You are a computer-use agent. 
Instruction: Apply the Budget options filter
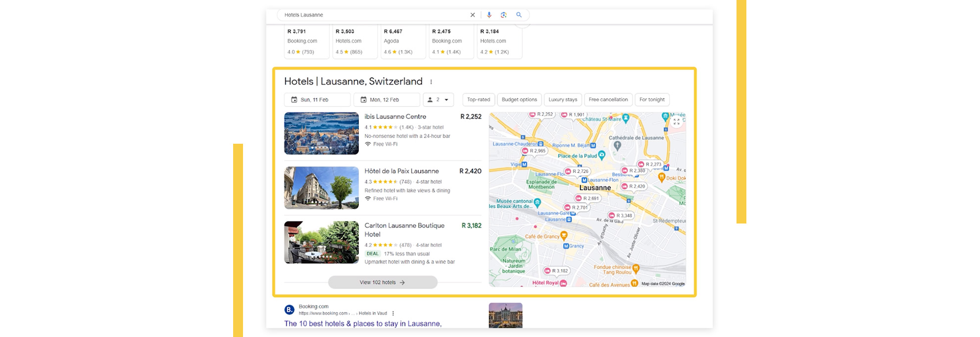click(x=519, y=100)
